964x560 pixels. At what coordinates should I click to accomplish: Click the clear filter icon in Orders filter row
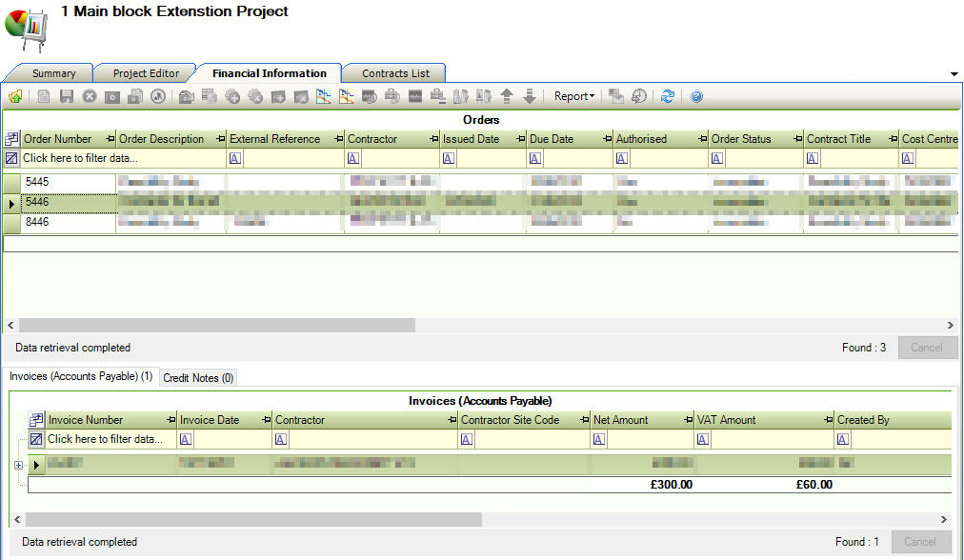pos(11,158)
